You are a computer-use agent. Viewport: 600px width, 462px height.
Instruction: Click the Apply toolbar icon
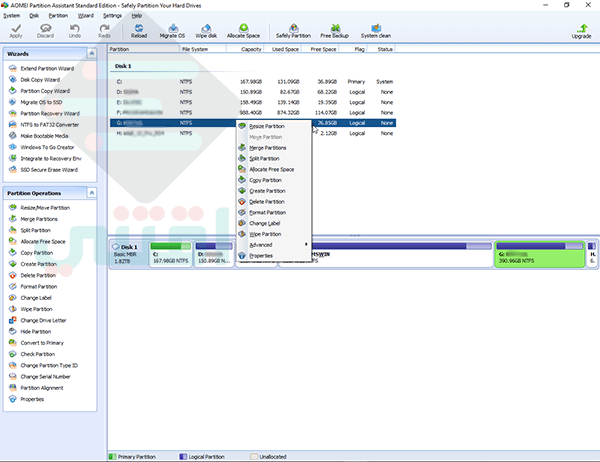[16, 31]
